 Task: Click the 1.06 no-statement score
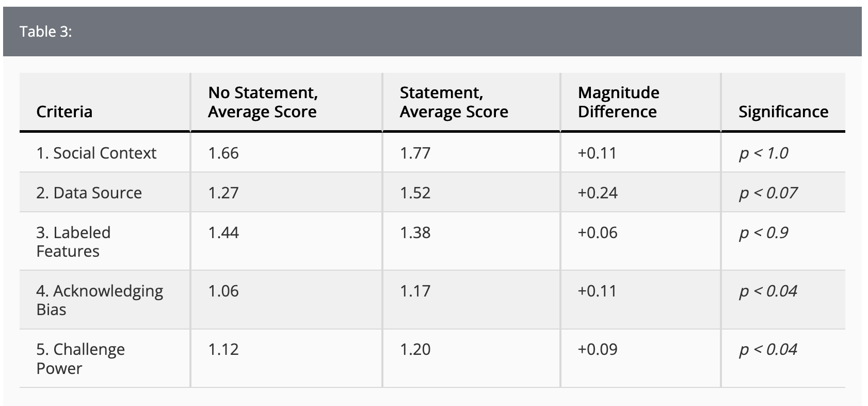point(223,291)
